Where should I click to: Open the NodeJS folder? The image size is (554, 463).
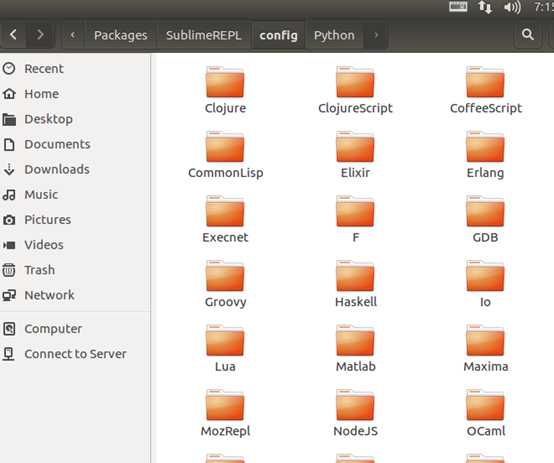355,413
